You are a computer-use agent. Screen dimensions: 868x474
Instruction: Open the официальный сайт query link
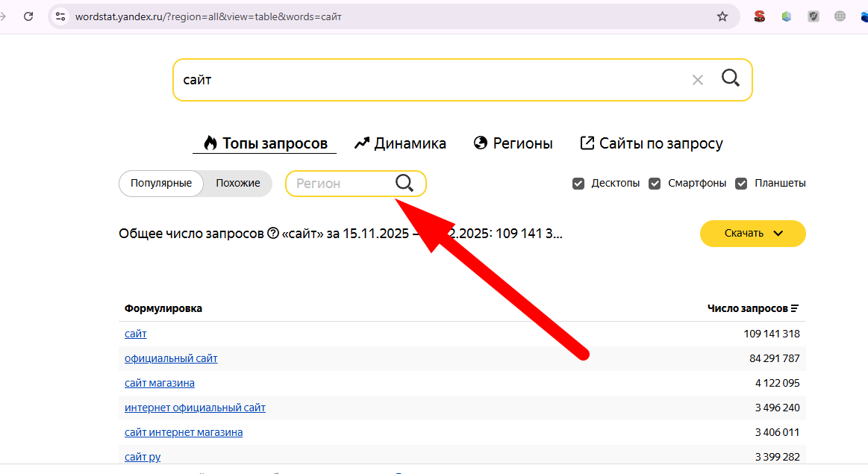click(x=171, y=358)
